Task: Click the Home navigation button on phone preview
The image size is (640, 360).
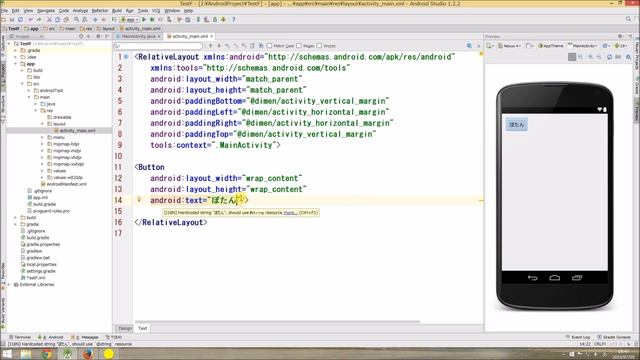Action: point(555,278)
